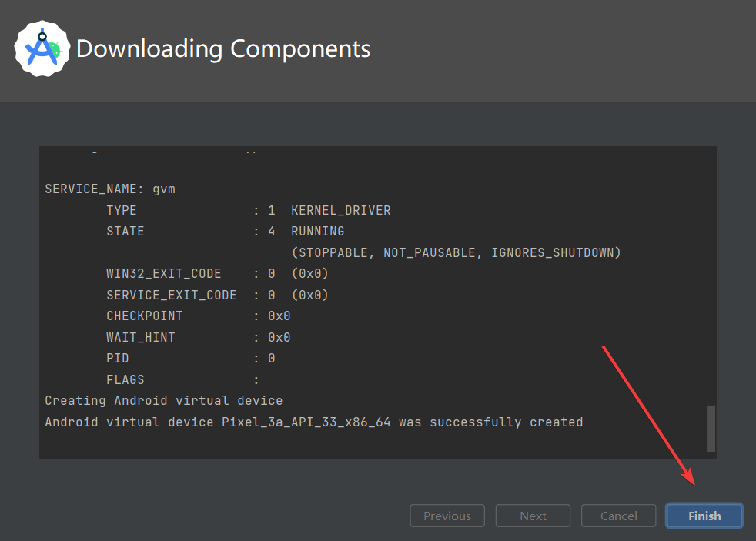Click the 'STATE' label in log

pyautogui.click(x=125, y=231)
